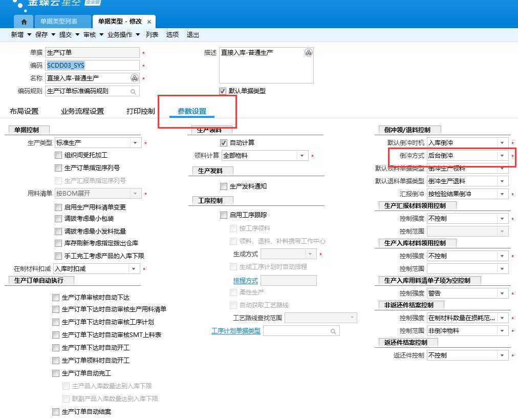The image size is (518, 420).
Task: Disable the 自动计算 checkbox
Action: [x=224, y=143]
